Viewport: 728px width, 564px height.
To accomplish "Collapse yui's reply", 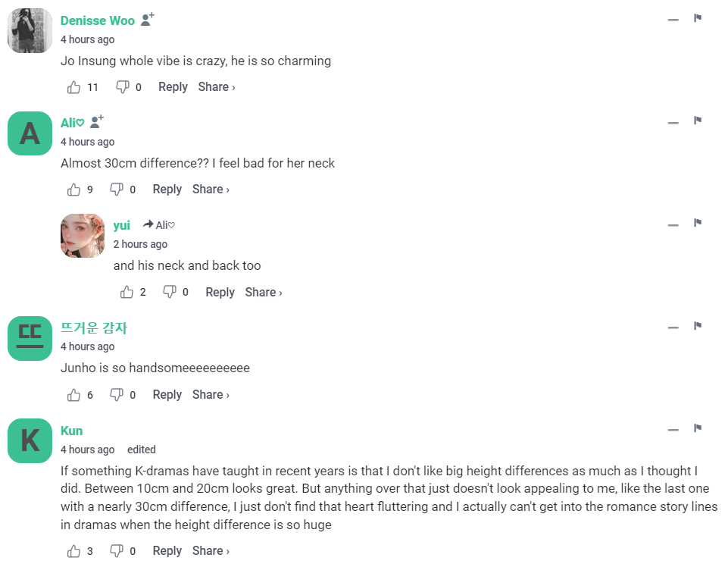I will tap(673, 225).
